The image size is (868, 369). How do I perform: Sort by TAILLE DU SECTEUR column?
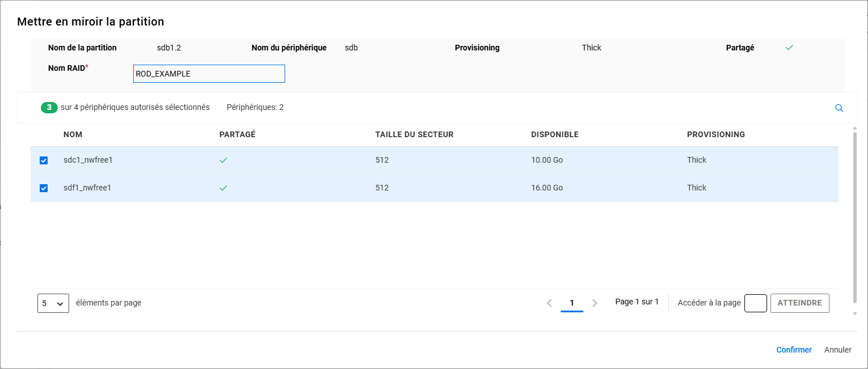pos(414,135)
